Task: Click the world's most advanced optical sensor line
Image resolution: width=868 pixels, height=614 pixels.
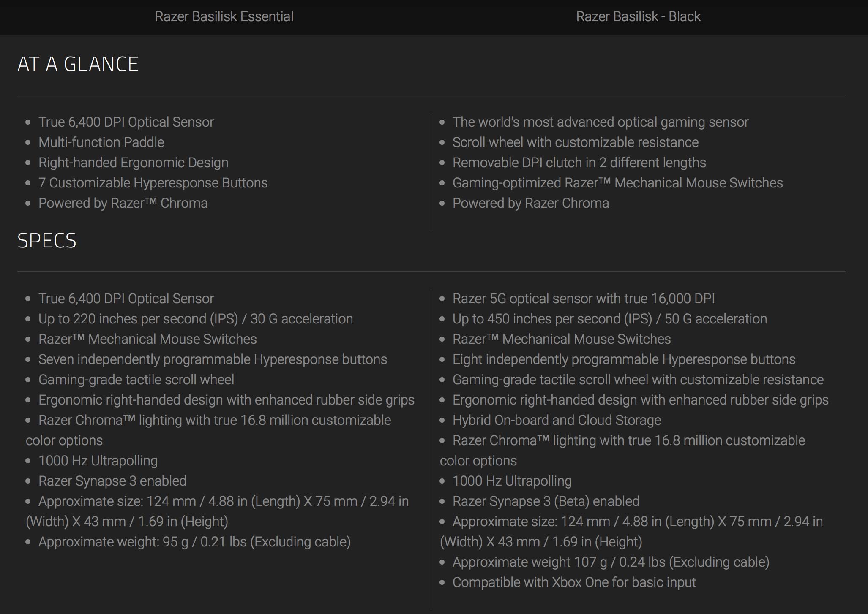Action: point(600,122)
